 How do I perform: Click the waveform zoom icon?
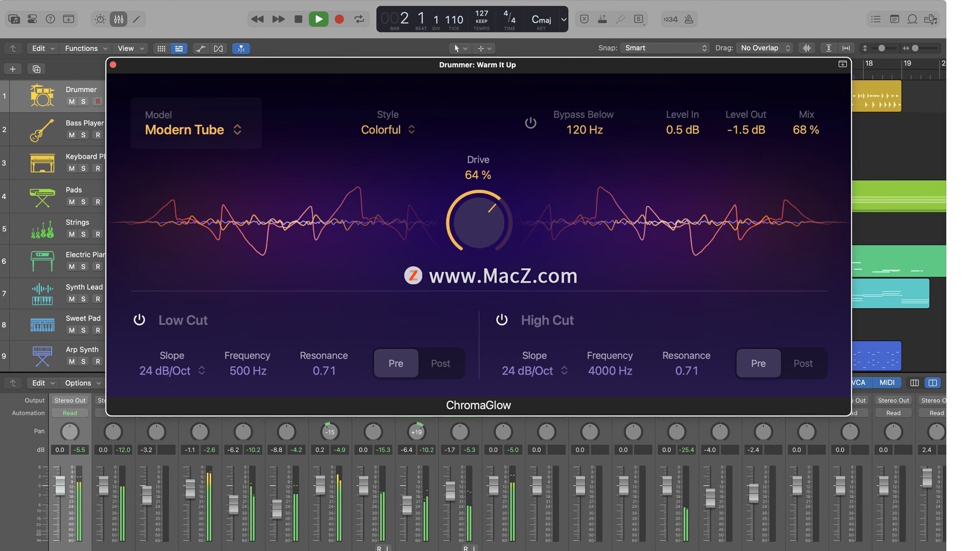(806, 48)
